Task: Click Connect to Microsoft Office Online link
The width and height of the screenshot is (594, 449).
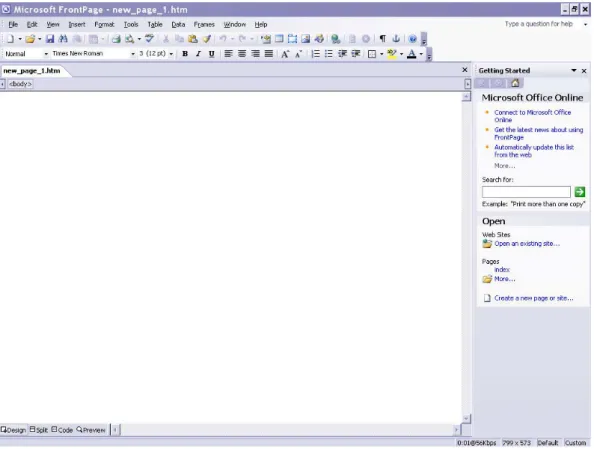Action: (x=532, y=116)
